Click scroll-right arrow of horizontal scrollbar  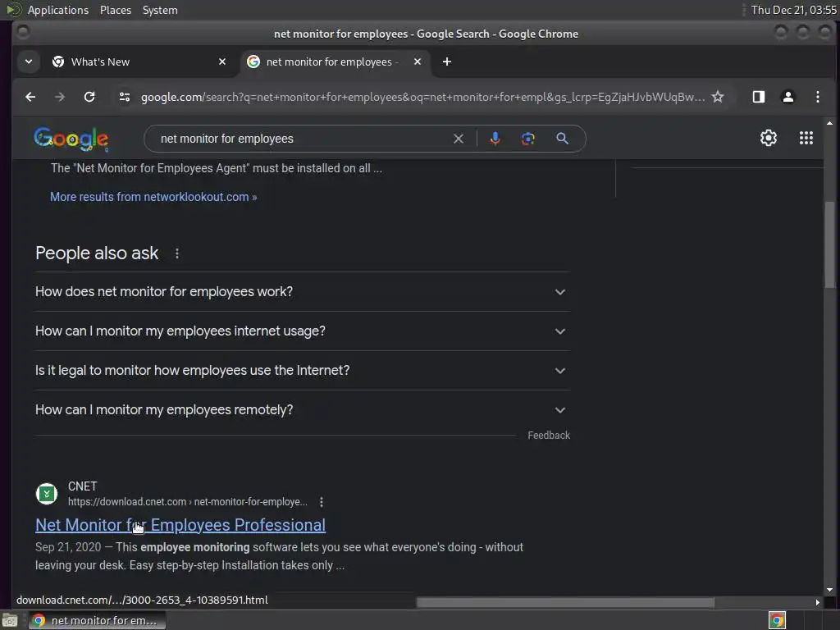(817, 602)
